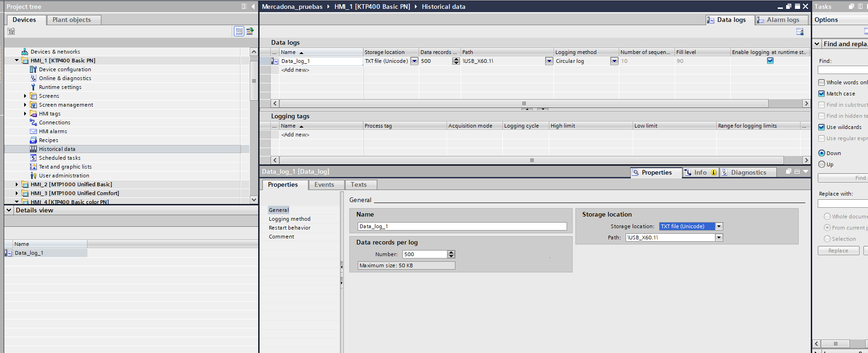Expand the Screens folder in project tree
868x353 pixels.
[x=25, y=96]
